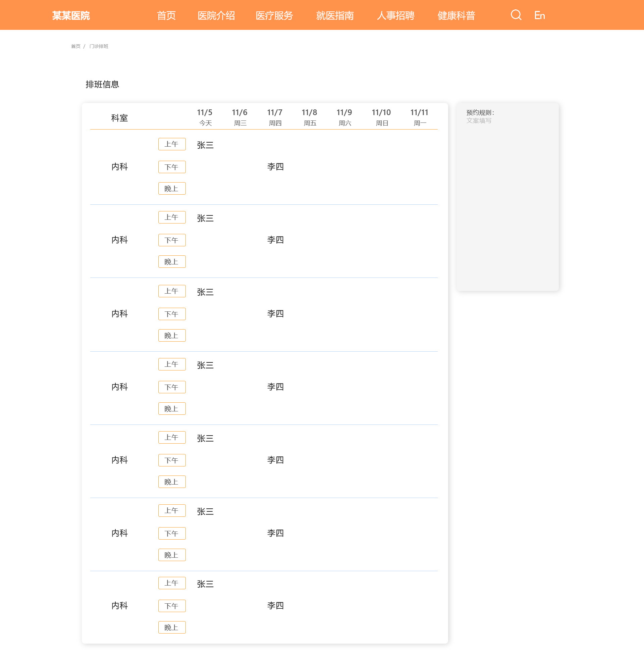Select the 11/10 周日 date column
This screenshot has height=650, width=644.
(x=381, y=117)
